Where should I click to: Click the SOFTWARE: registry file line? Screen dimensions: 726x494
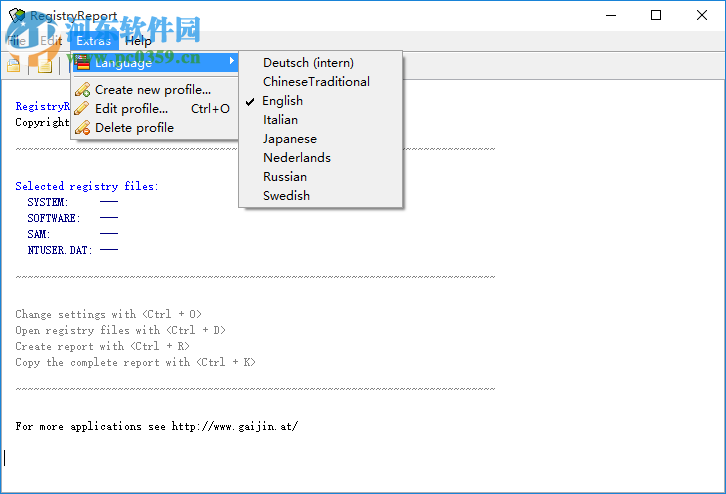click(x=72, y=218)
